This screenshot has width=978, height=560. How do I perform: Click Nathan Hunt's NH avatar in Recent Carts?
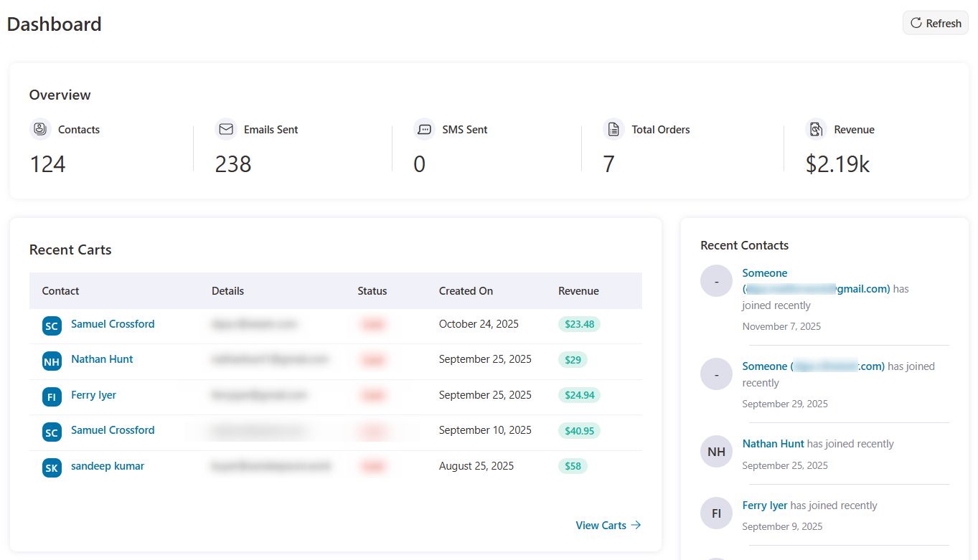tap(51, 361)
